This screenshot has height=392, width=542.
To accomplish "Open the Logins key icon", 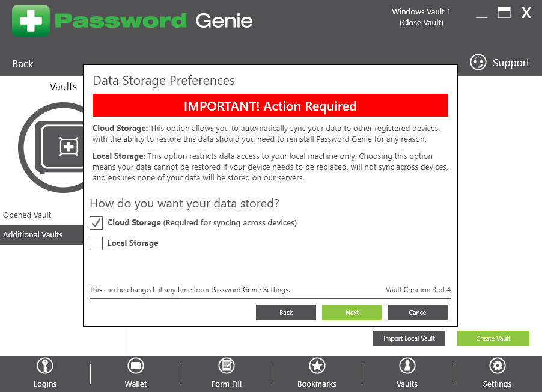I will [x=45, y=366].
